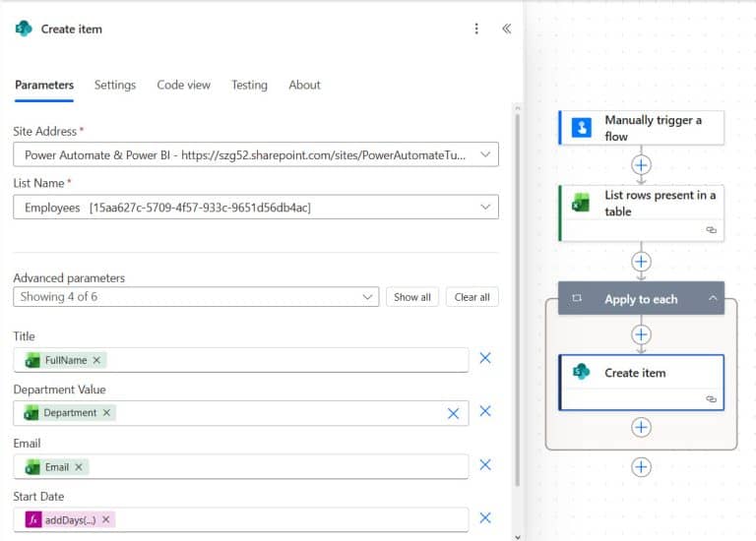Add a step below Manually trigger a flow
Image resolution: width=756 pixels, height=541 pixels.
click(x=641, y=165)
